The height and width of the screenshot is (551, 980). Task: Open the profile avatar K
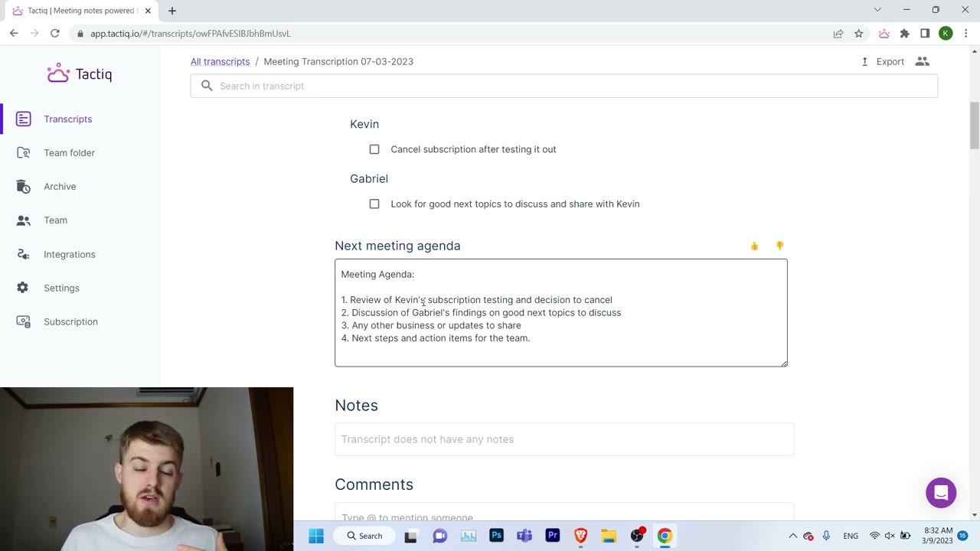click(946, 33)
